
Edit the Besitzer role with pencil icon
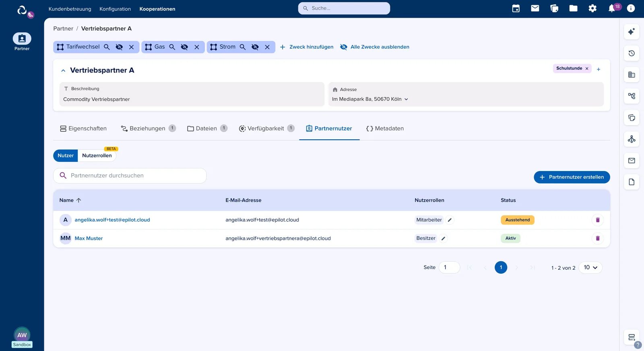click(443, 238)
